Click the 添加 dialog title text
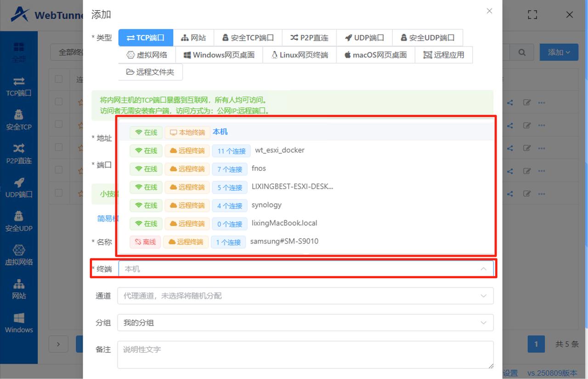 [101, 15]
